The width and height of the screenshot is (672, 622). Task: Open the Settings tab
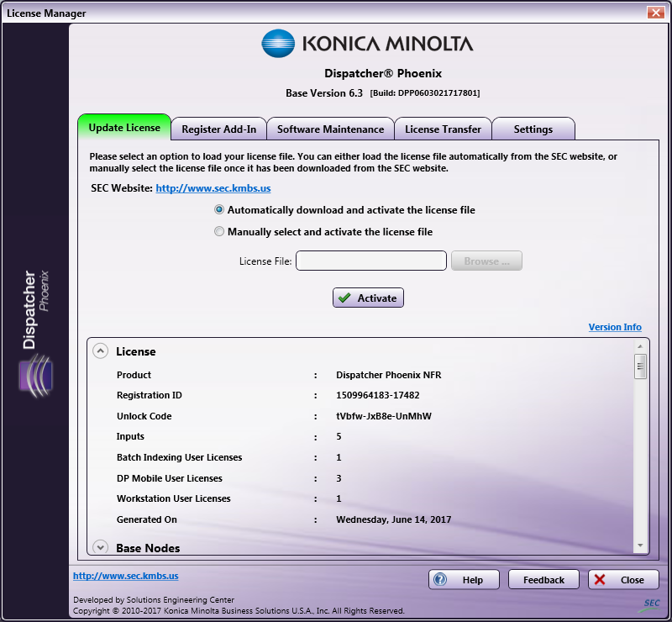[533, 129]
